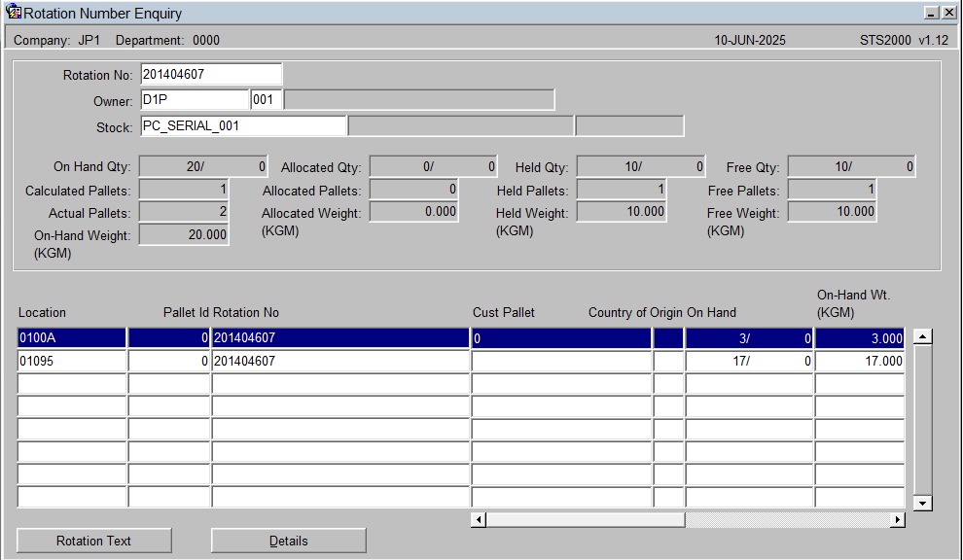Click the On-Hand Wt. 17.000 cell
The width and height of the screenshot is (963, 560).
[x=860, y=361]
